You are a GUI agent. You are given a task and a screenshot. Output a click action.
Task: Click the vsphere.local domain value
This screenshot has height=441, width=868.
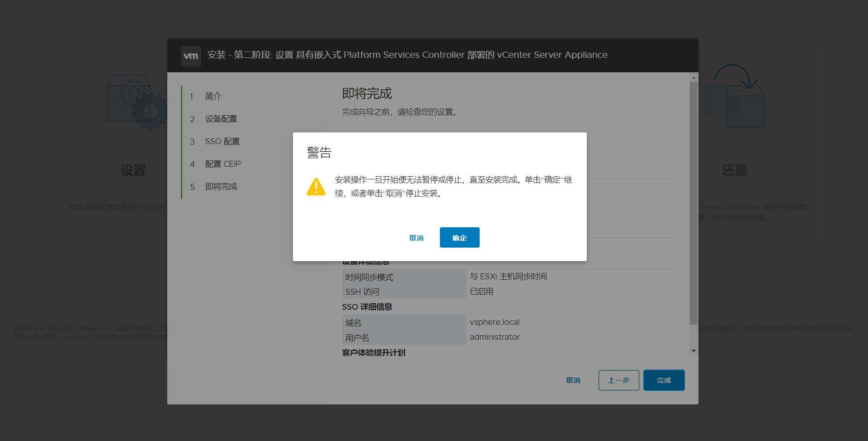coord(495,322)
